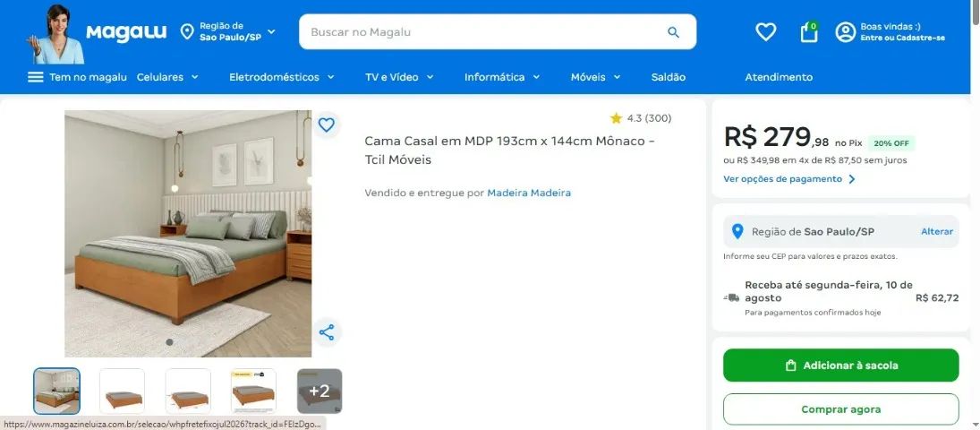Select the first bedroom thumbnail
This screenshot has height=430, width=980.
pos(56,391)
